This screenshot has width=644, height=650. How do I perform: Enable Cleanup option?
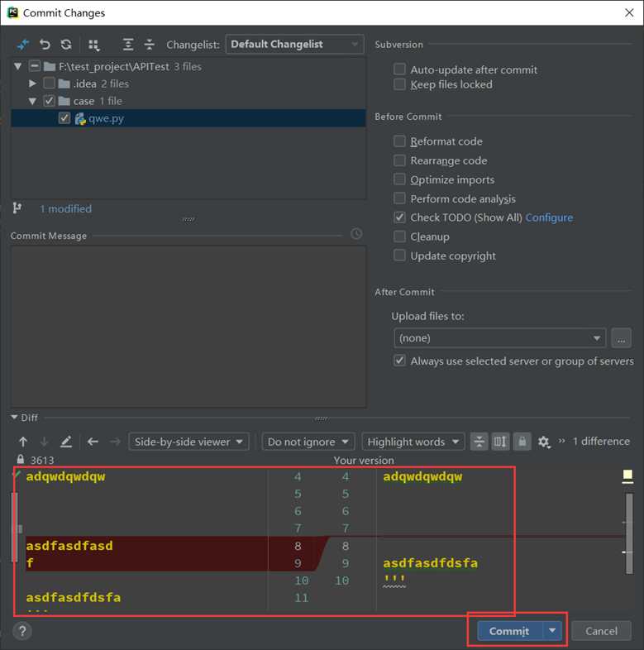399,237
